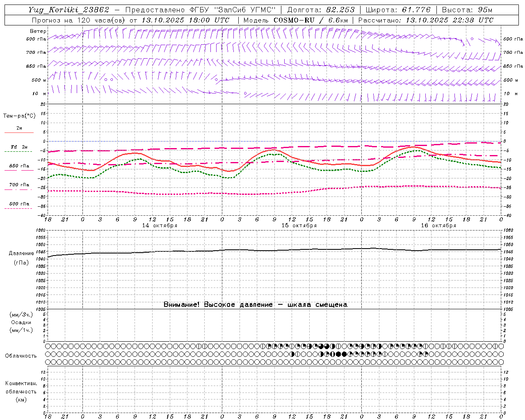
Task: Click the station name Yug_Korliki_23862
Action: click(x=68, y=10)
